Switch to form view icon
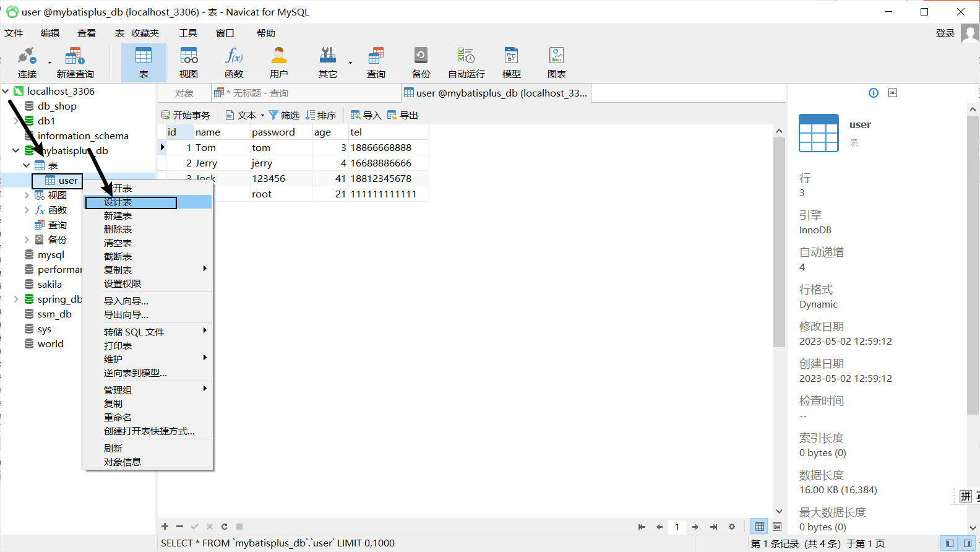This screenshot has height=552, width=980. (777, 527)
